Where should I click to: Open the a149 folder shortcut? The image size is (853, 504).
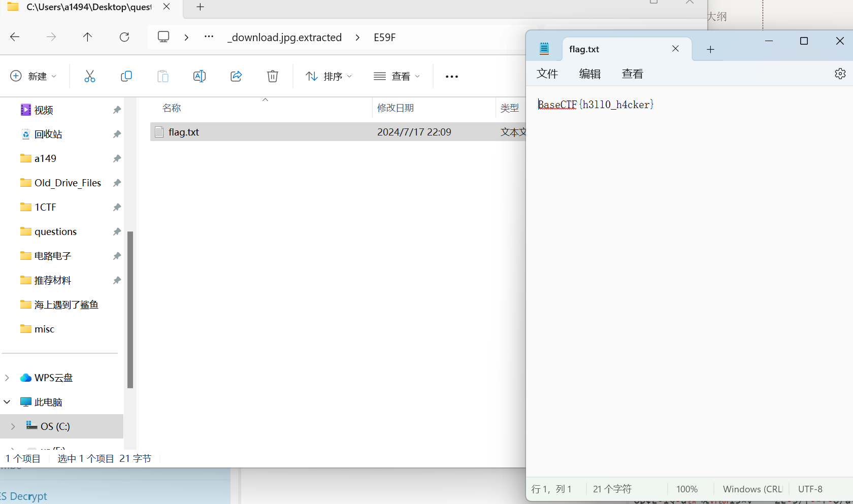click(x=45, y=159)
